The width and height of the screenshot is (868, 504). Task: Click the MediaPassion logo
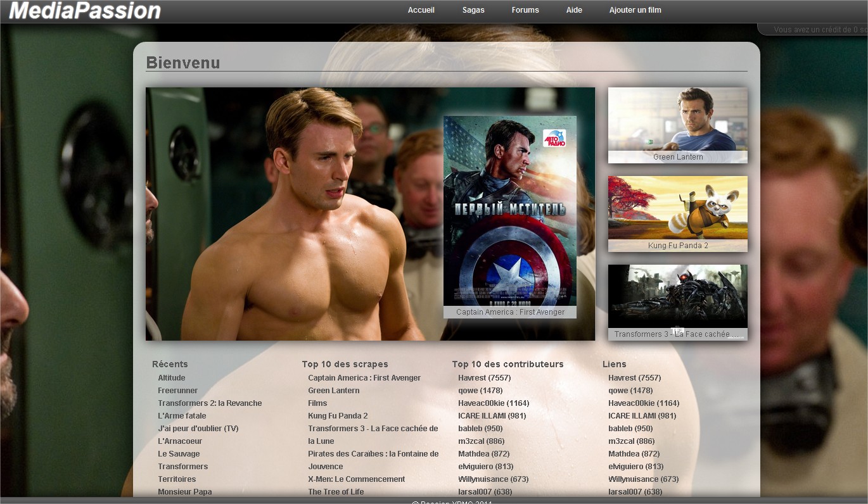coord(85,11)
